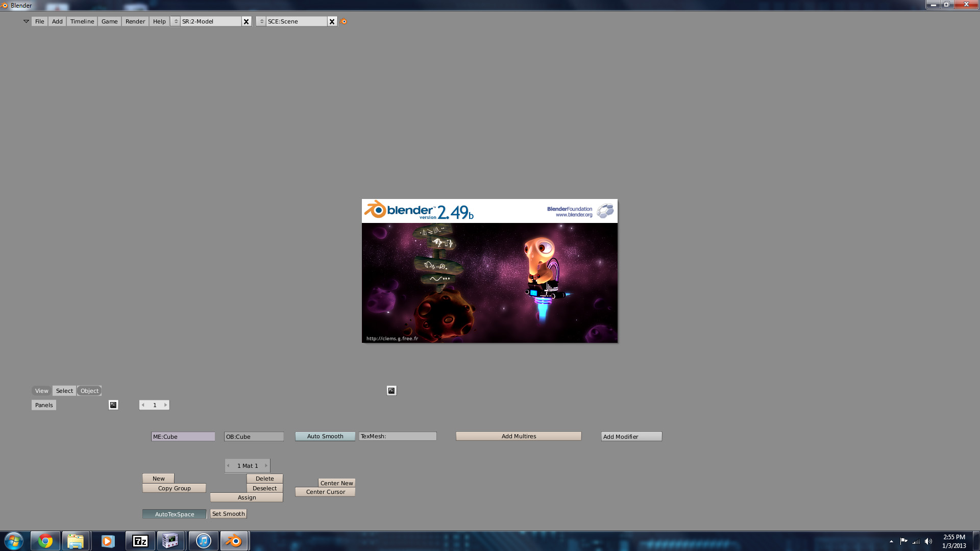Toggle the Auto Smooth button
The image size is (980, 551).
pos(325,436)
